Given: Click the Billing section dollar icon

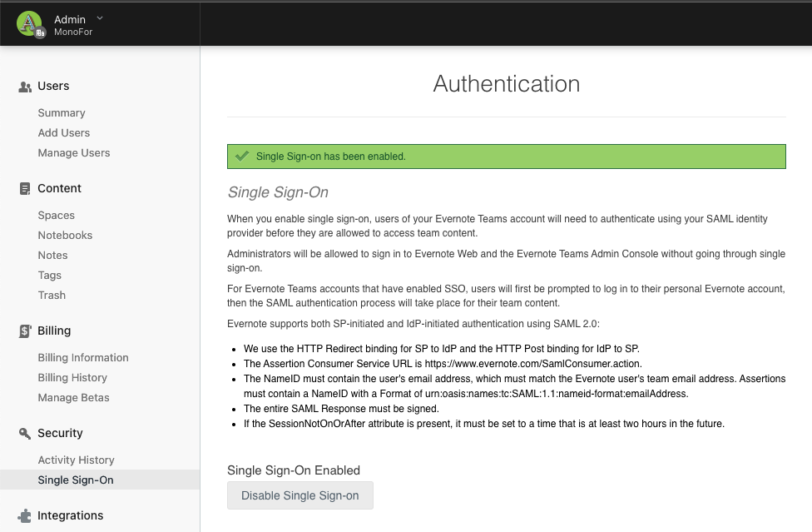Looking at the screenshot, I should 25,331.
